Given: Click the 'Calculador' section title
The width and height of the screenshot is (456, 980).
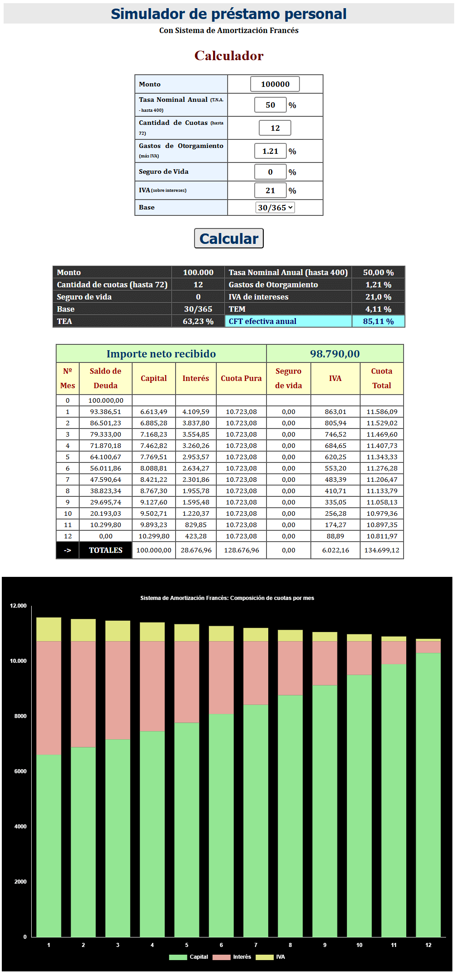Looking at the screenshot, I should 229,56.
